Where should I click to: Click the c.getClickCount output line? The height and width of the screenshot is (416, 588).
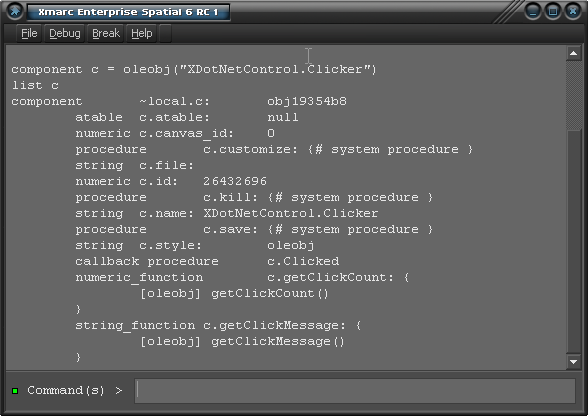[x=242, y=278]
